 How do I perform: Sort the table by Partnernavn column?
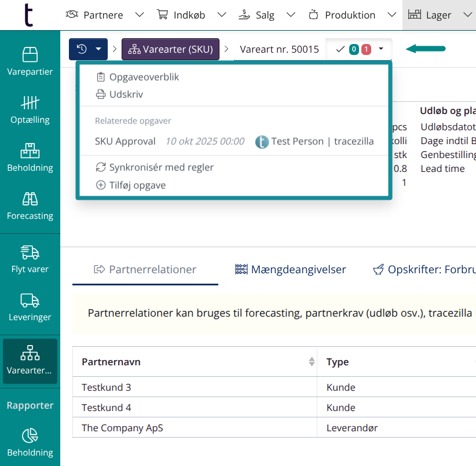tap(312, 362)
